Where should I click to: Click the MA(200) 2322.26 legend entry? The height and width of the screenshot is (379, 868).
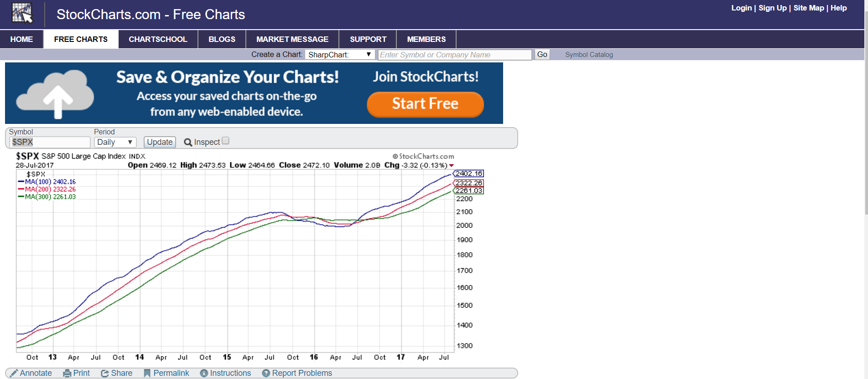(47, 189)
